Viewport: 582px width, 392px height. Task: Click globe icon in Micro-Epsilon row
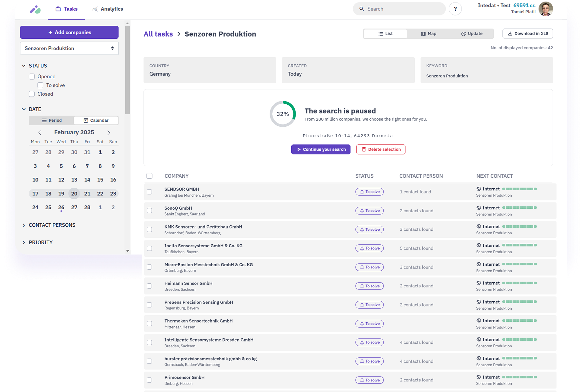point(478,264)
